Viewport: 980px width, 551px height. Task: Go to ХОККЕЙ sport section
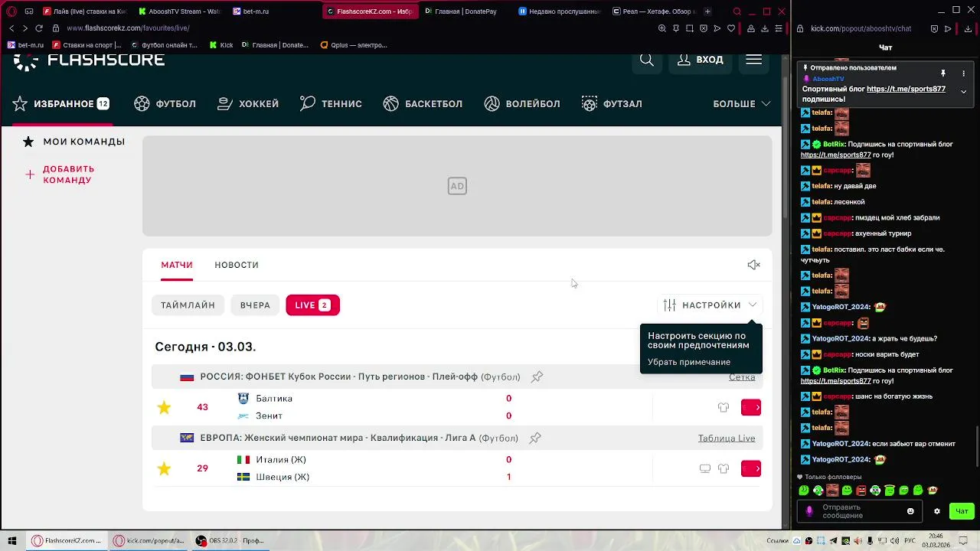[x=248, y=103]
